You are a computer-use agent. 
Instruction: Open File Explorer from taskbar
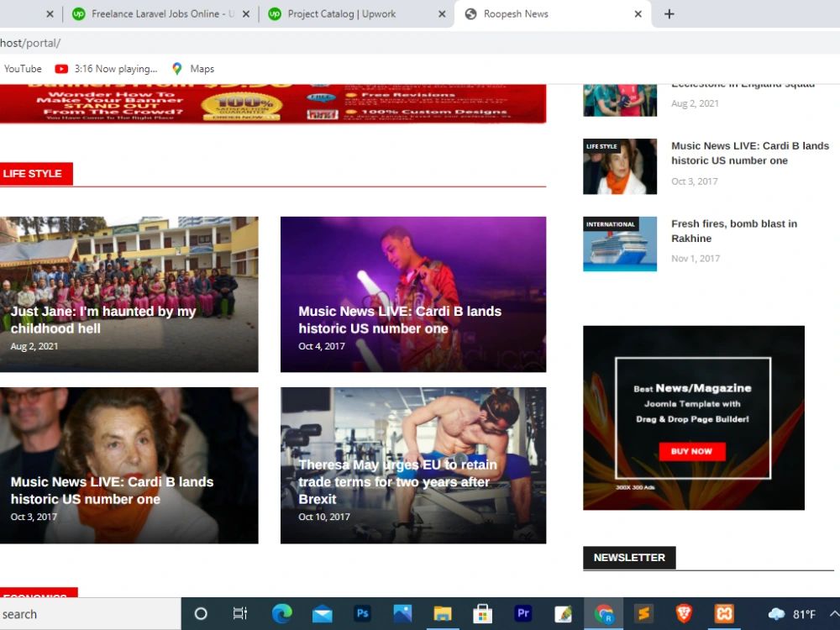pos(443,613)
